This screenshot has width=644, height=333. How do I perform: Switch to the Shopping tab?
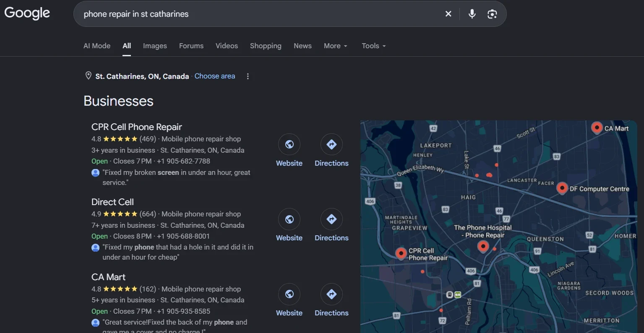click(266, 46)
